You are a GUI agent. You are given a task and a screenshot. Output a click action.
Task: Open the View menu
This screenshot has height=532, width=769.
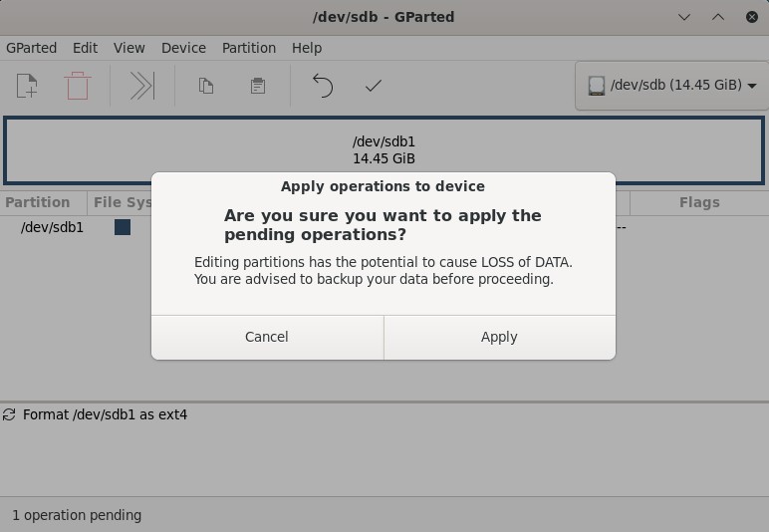[x=128, y=48]
